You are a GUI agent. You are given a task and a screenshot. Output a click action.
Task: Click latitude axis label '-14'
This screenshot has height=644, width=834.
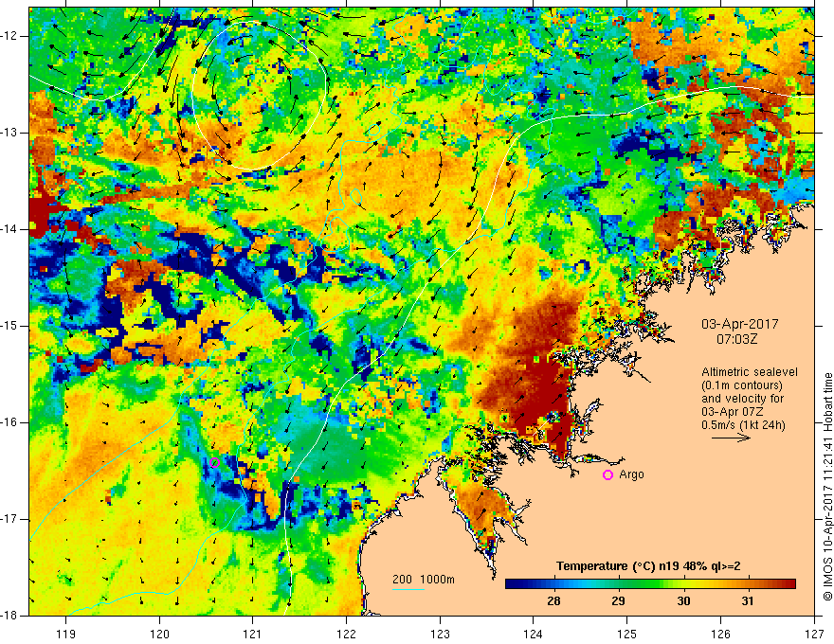[x=10, y=229]
